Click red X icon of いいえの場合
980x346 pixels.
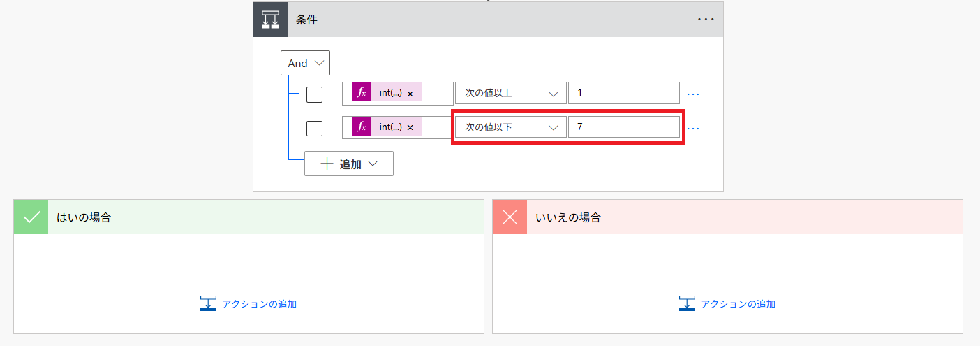coord(510,217)
